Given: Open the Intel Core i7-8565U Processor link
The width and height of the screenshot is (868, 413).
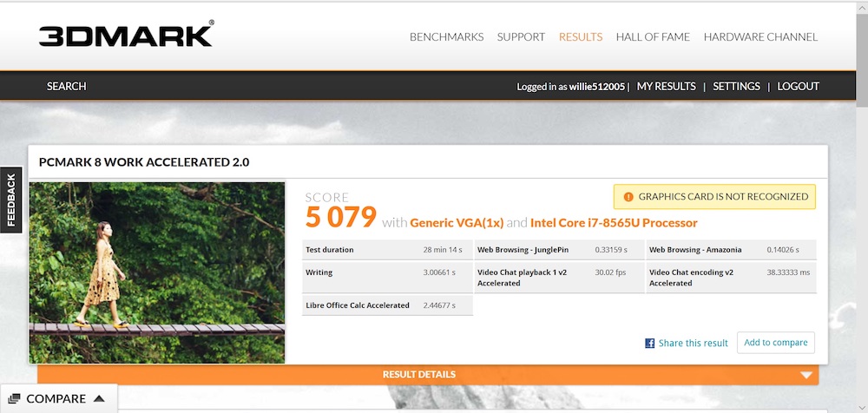Looking at the screenshot, I should pyautogui.click(x=614, y=223).
